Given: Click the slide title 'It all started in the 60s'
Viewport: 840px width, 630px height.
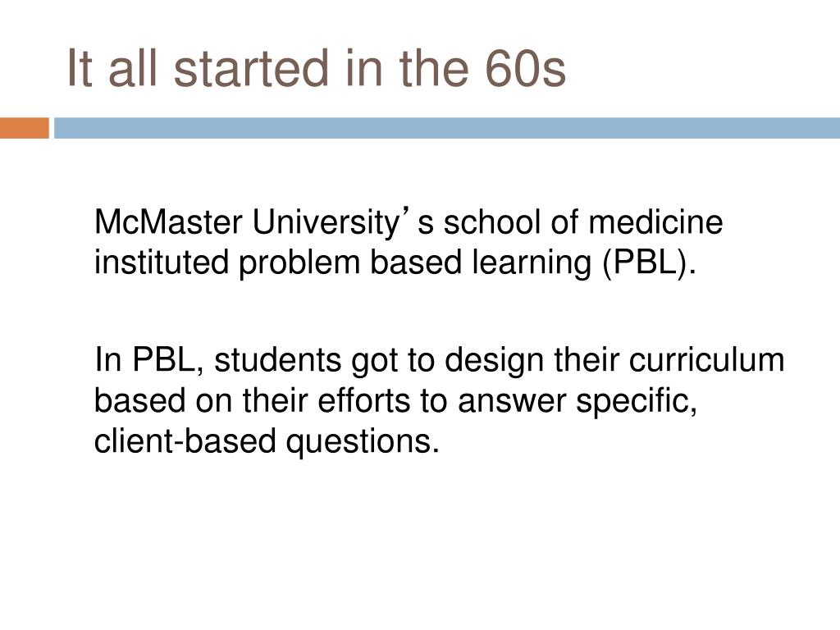Looking at the screenshot, I should pos(317,69).
